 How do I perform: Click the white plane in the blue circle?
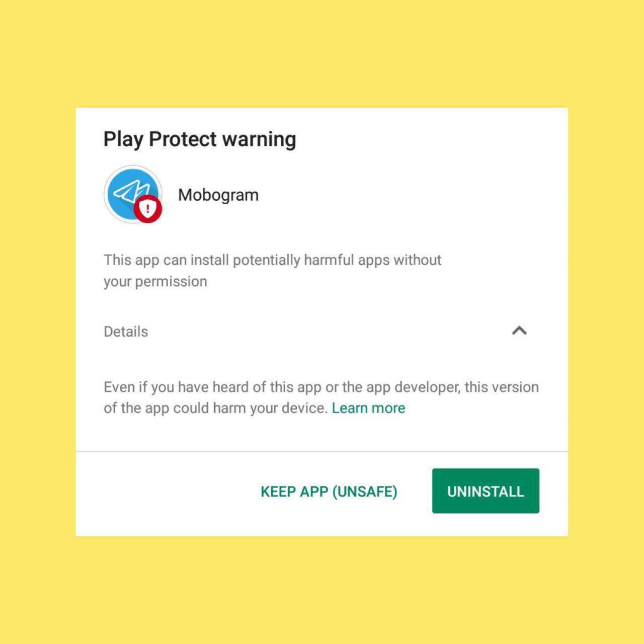pos(130,192)
